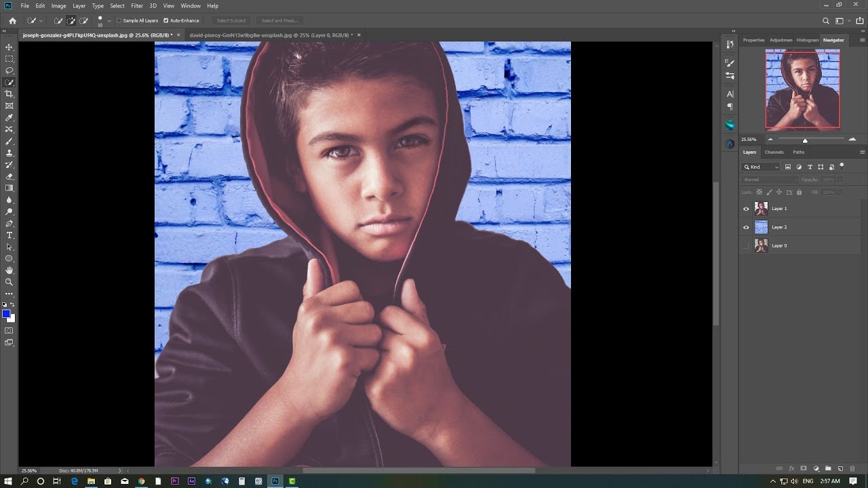This screenshot has height=488, width=868.
Task: Switch to the Channels tab
Action: pyautogui.click(x=774, y=152)
